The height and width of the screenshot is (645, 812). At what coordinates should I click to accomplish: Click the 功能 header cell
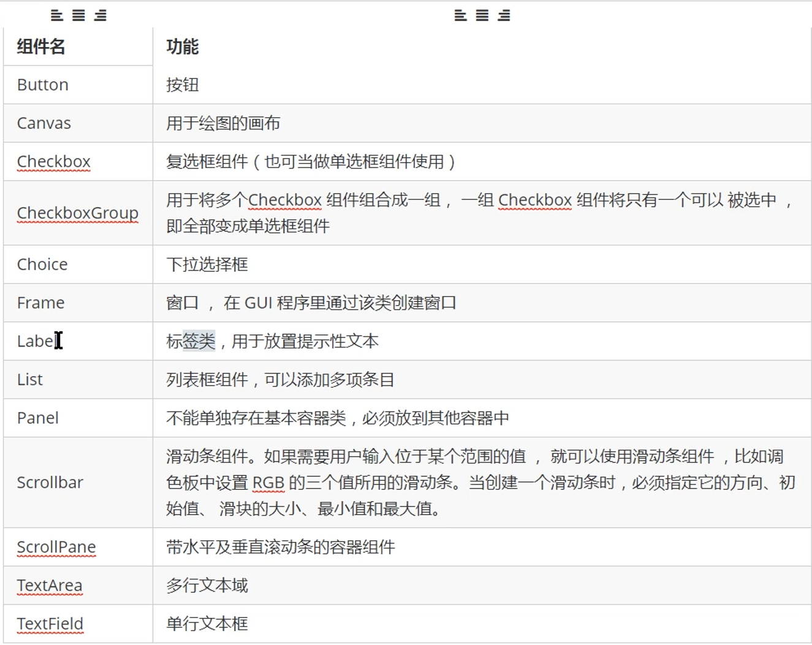(482, 47)
